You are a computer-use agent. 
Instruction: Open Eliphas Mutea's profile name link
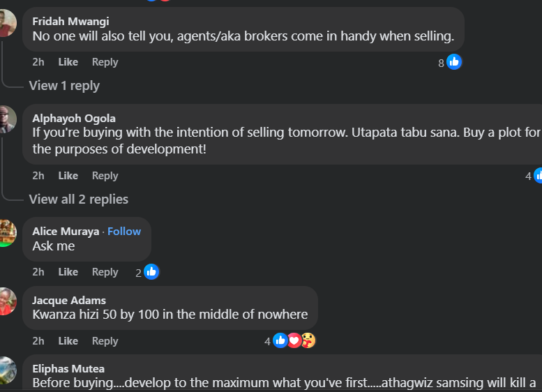pos(68,368)
